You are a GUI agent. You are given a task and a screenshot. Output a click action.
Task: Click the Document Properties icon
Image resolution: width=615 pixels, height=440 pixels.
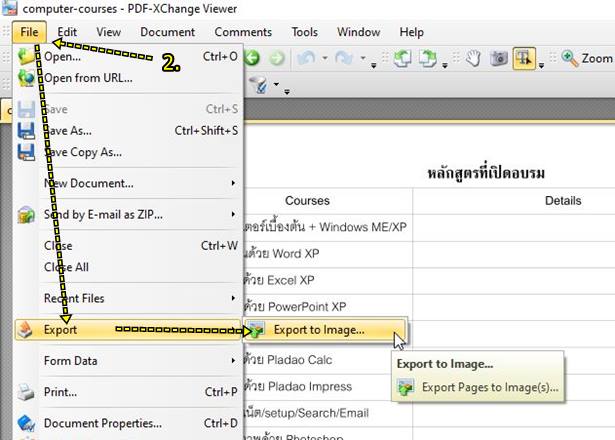26,424
